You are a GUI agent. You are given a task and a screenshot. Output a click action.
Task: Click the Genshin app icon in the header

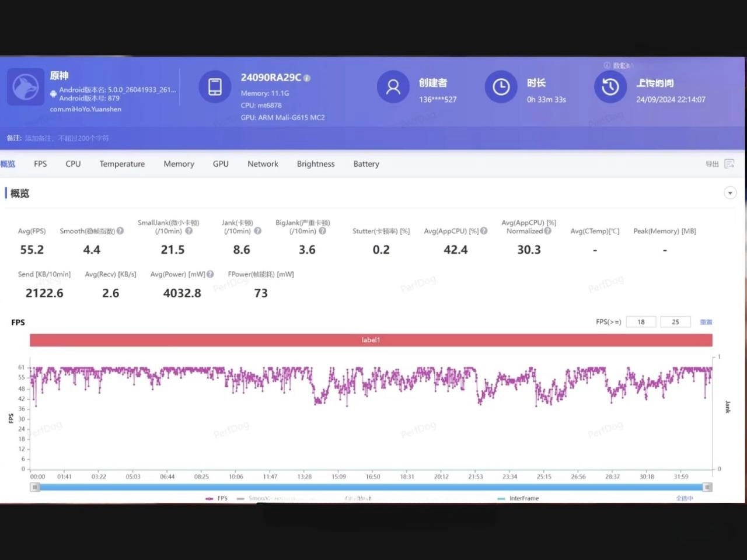pyautogui.click(x=25, y=87)
